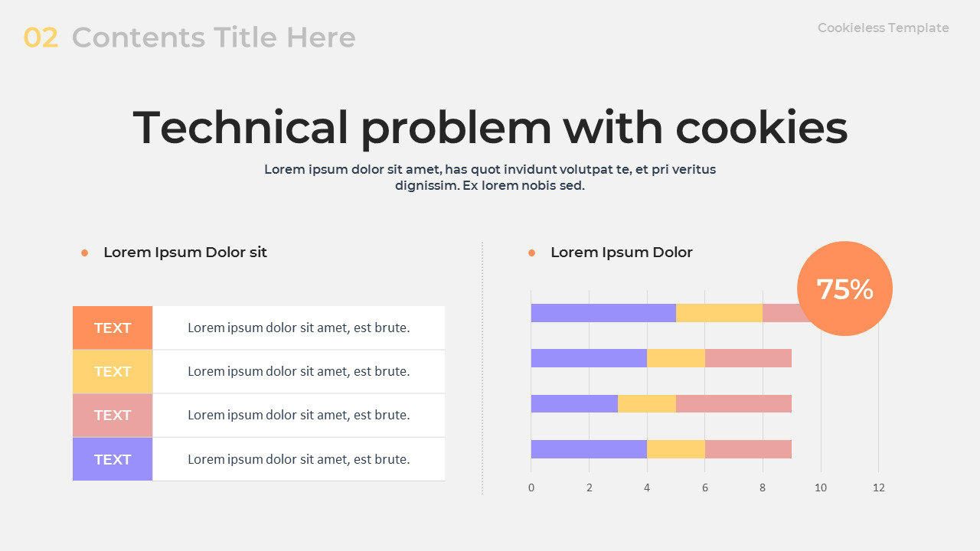Select the slide number 02
This screenshot has width=980, height=551.
click(41, 37)
